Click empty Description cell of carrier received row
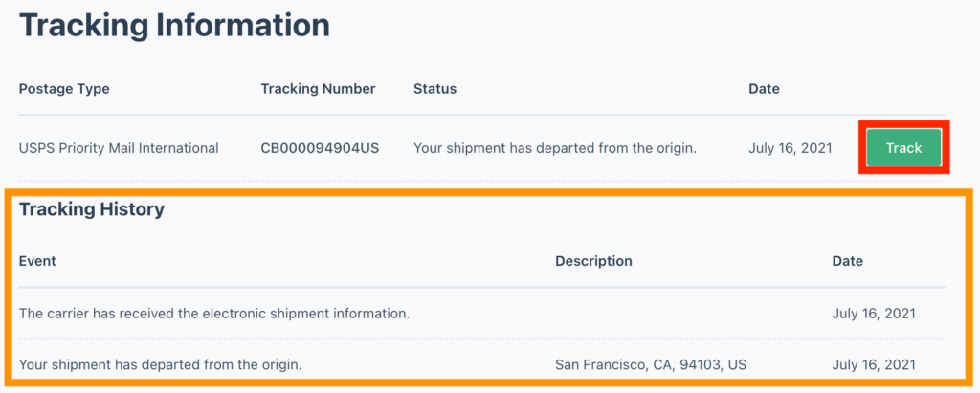The image size is (980, 393). click(x=651, y=314)
